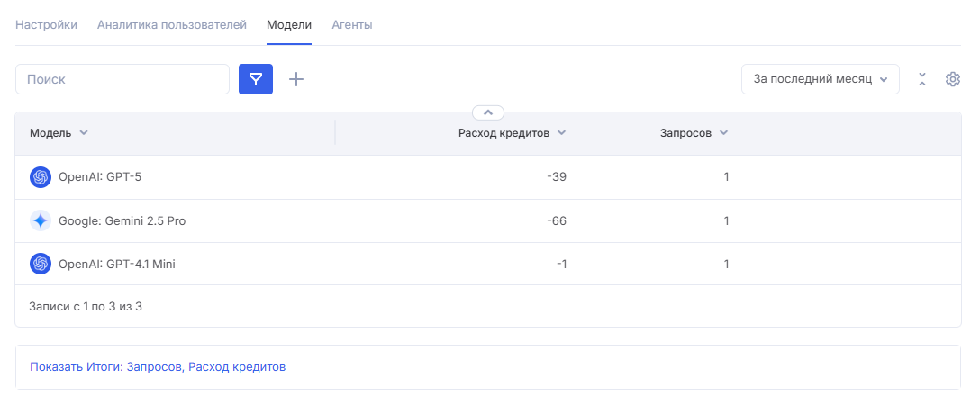Image resolution: width=980 pixels, height=404 pixels.
Task: Open the За последний месяц period dropdown
Action: click(x=820, y=79)
